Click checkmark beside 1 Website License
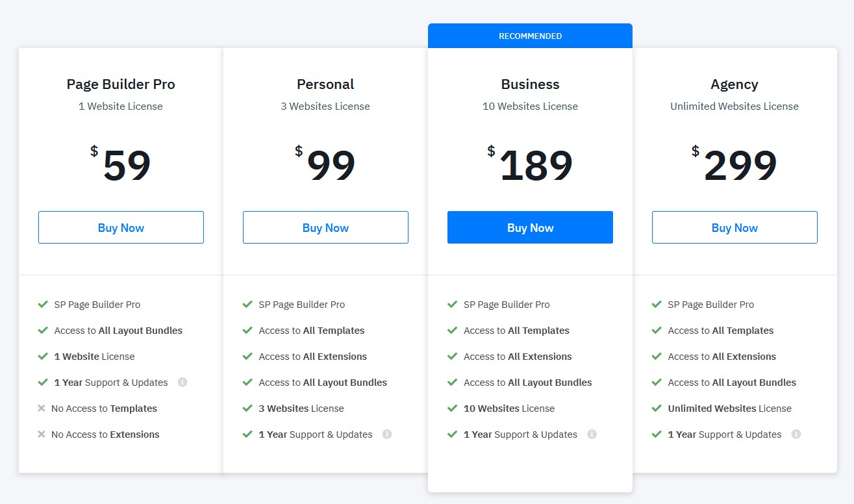The width and height of the screenshot is (854, 504). pos(43,357)
